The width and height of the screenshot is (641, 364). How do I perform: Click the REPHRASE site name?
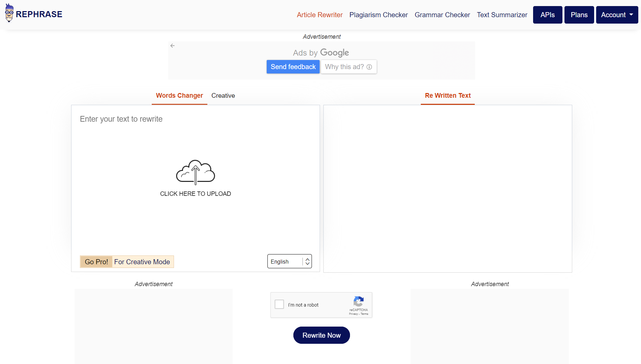(39, 14)
